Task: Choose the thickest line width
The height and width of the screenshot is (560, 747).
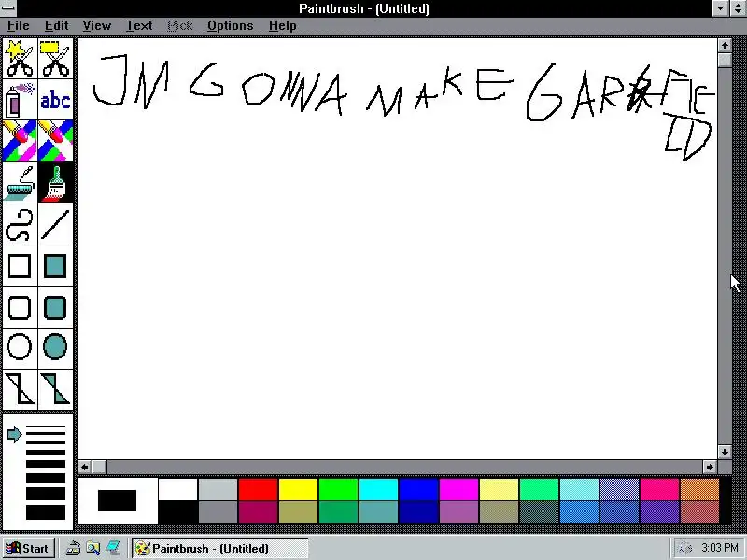Action: [x=46, y=511]
